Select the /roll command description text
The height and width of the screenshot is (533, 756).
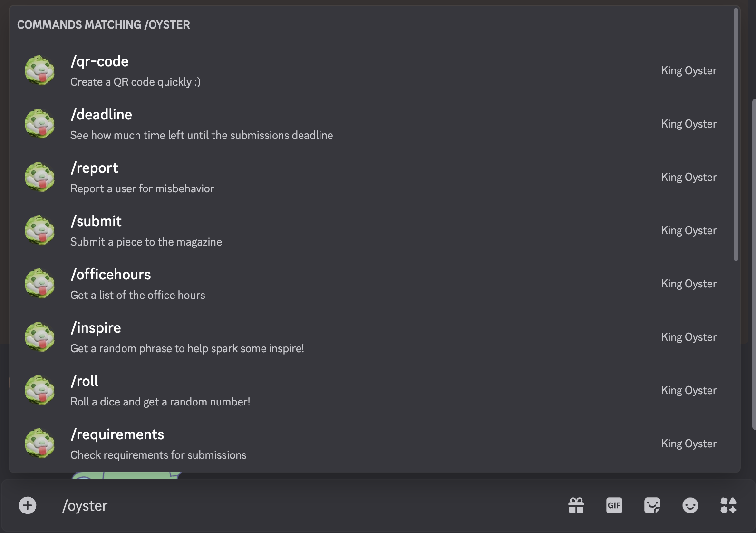pos(160,402)
